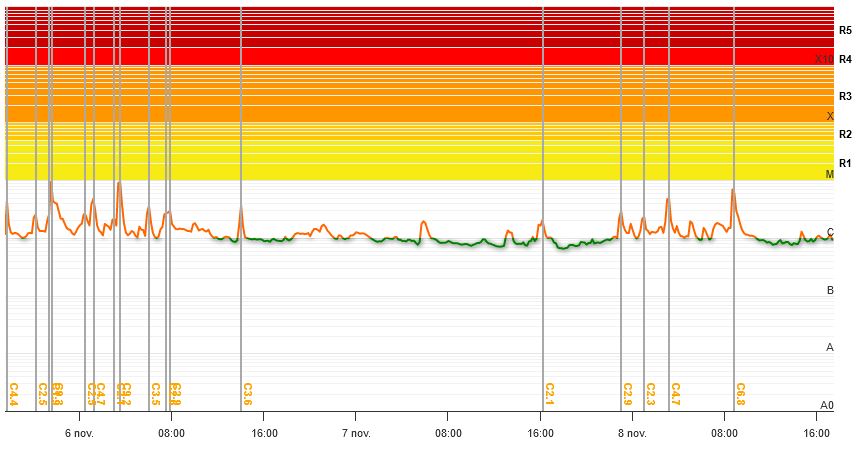
Task: Click the C2.3 label left of C4.7 on 8 nov.
Action: (x=651, y=394)
